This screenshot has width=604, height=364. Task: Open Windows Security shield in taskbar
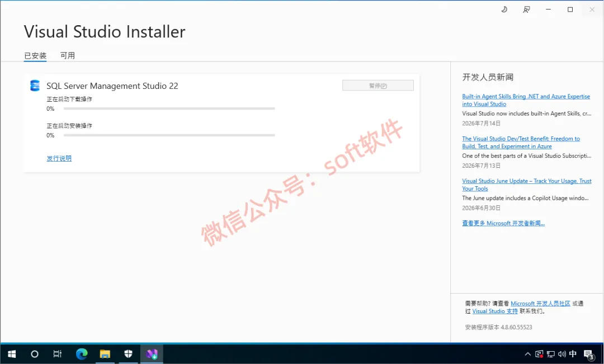[x=128, y=354]
